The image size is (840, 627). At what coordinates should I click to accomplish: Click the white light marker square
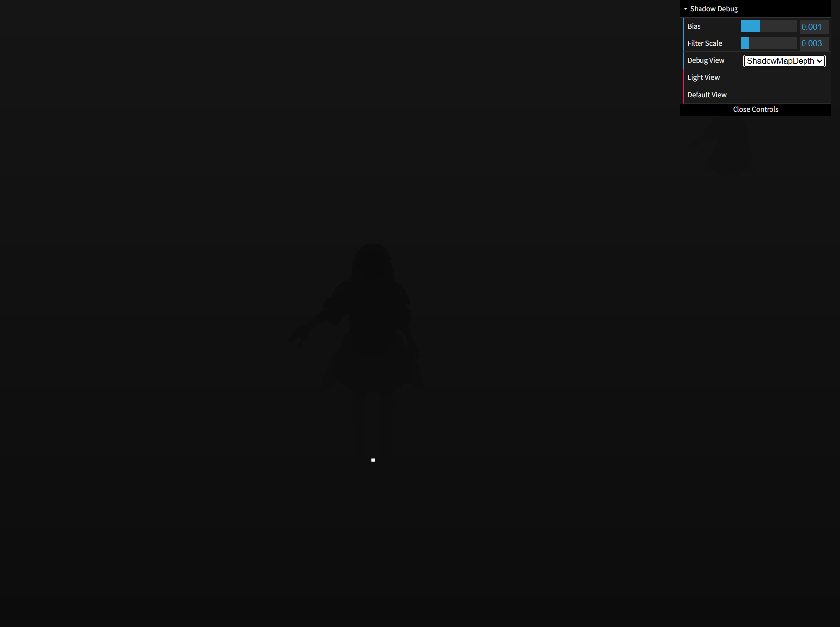click(373, 460)
